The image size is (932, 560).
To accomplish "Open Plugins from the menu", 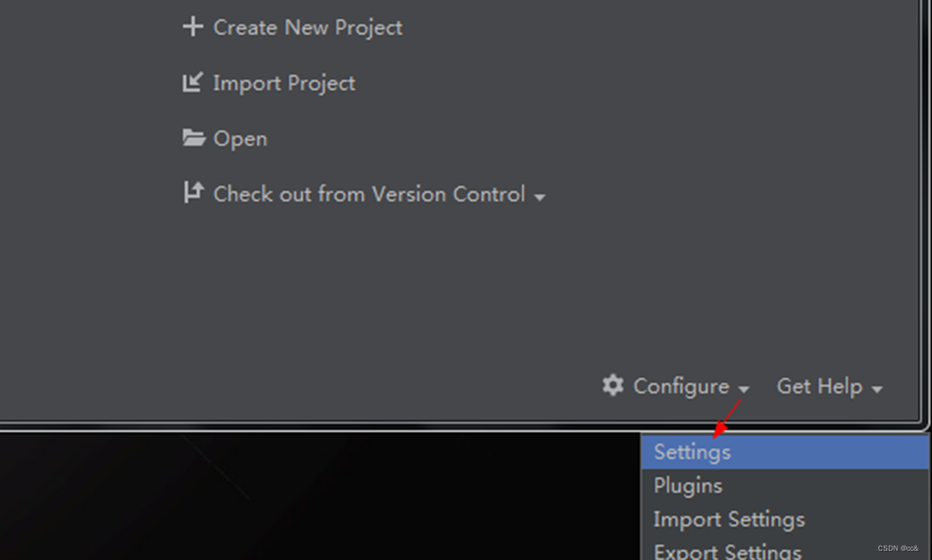I will (x=688, y=485).
